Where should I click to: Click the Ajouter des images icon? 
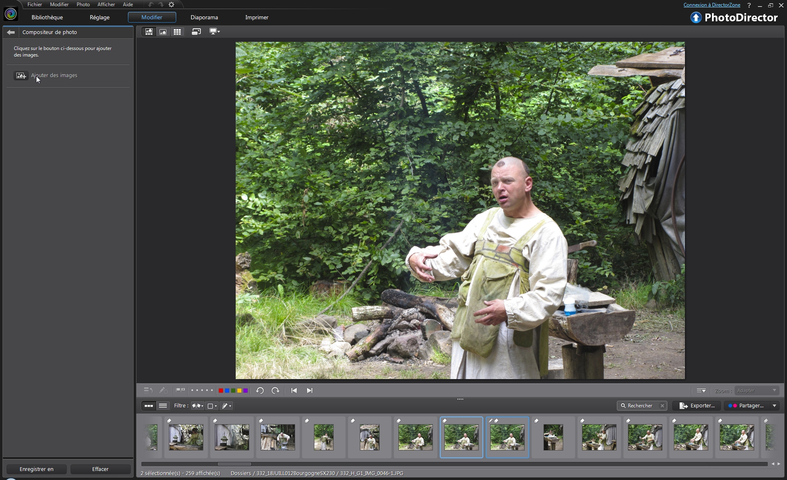20,76
